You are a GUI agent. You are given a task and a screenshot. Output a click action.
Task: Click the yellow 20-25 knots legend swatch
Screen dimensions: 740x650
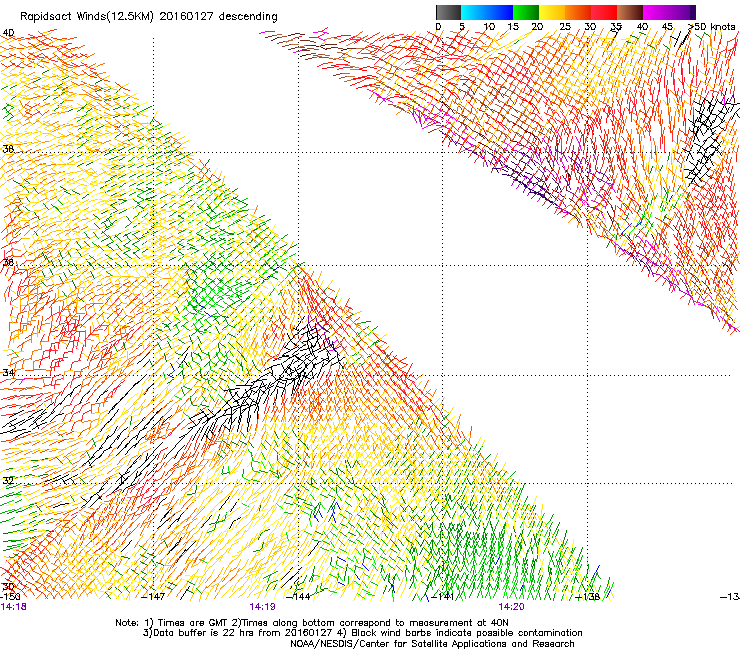(552, 12)
